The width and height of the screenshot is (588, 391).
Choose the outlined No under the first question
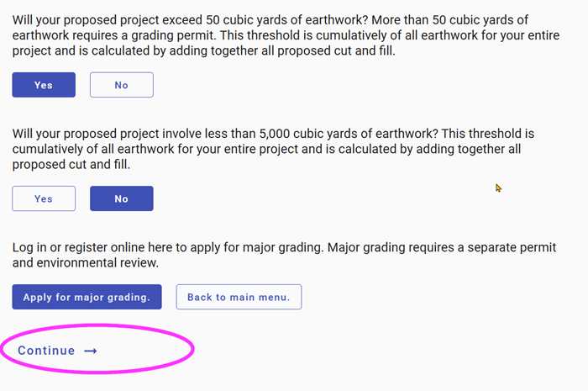tap(122, 85)
